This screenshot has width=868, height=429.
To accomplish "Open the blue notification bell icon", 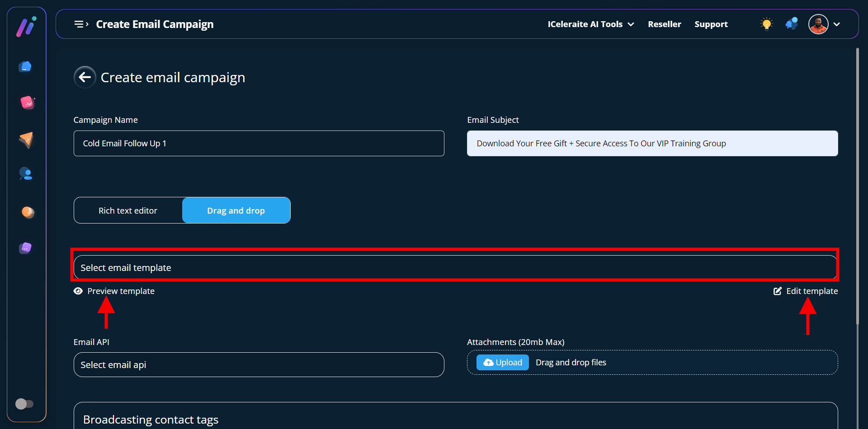I will click(x=792, y=24).
